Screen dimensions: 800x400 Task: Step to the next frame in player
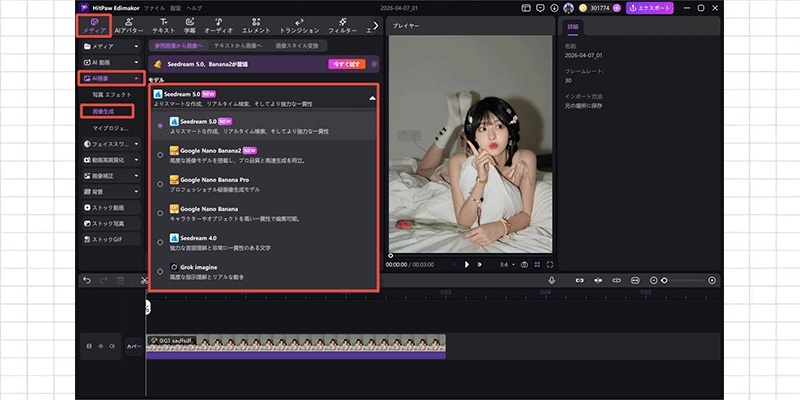click(x=479, y=264)
